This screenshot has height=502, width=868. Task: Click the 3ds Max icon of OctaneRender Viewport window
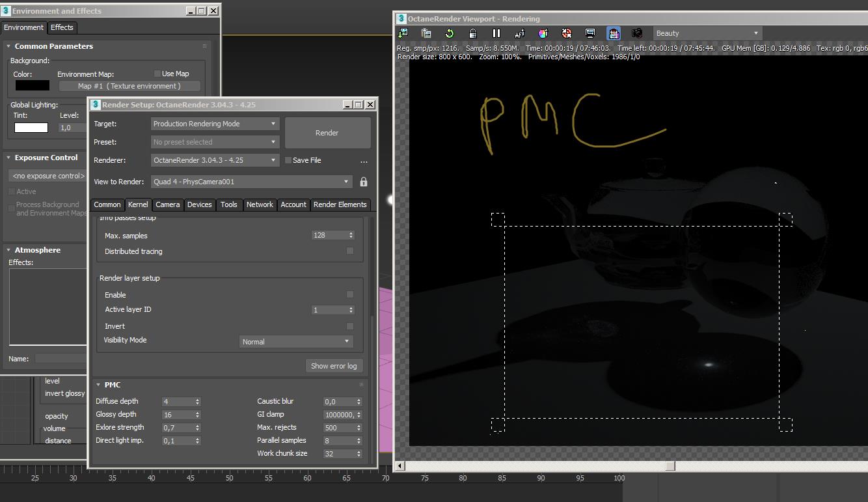(401, 19)
